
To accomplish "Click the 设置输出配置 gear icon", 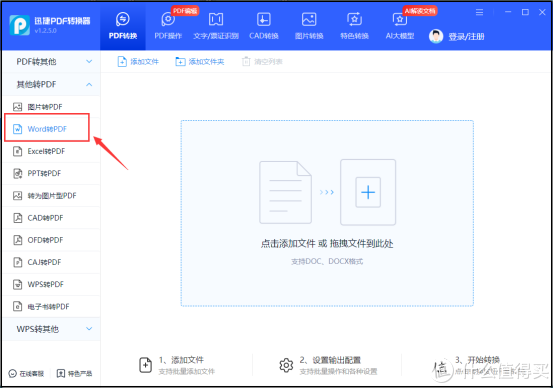I will (x=286, y=365).
